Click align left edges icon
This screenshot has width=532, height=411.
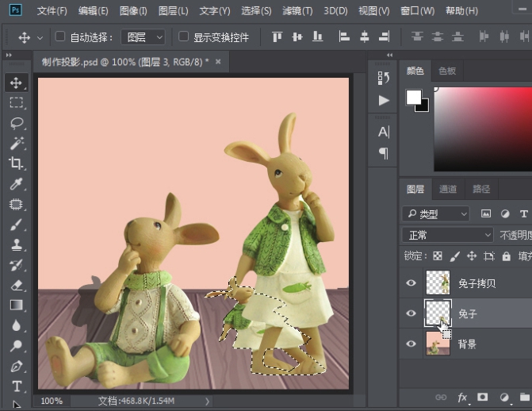pos(344,36)
